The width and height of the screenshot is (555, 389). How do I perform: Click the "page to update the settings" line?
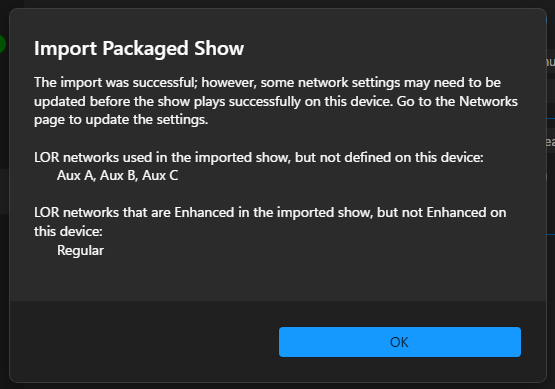point(121,120)
